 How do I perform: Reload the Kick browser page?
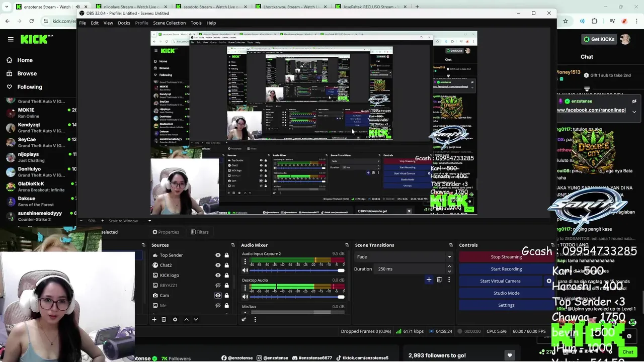31,21
